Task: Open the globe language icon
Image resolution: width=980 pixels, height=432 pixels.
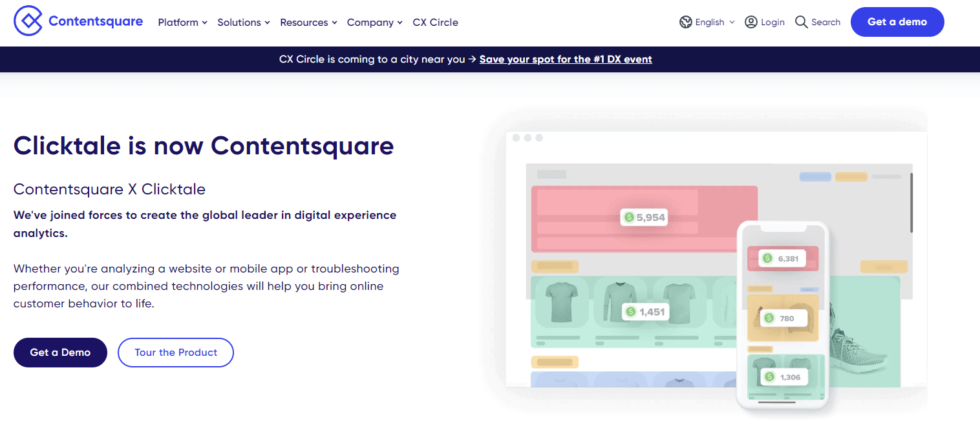Action: coord(686,21)
